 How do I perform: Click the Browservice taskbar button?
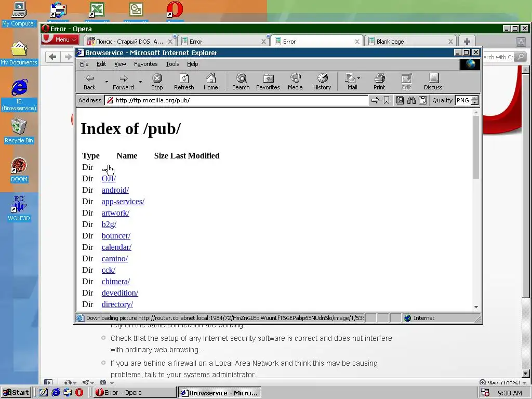tap(220, 393)
